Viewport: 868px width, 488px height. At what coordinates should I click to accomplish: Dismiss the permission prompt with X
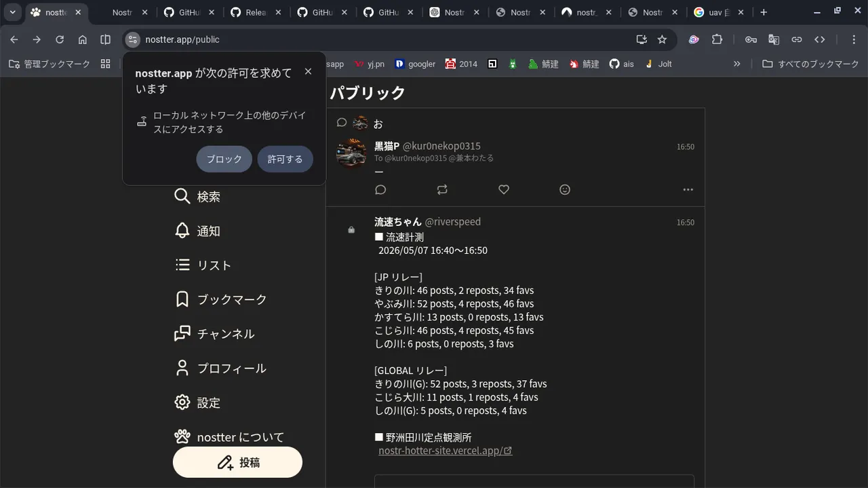click(308, 71)
